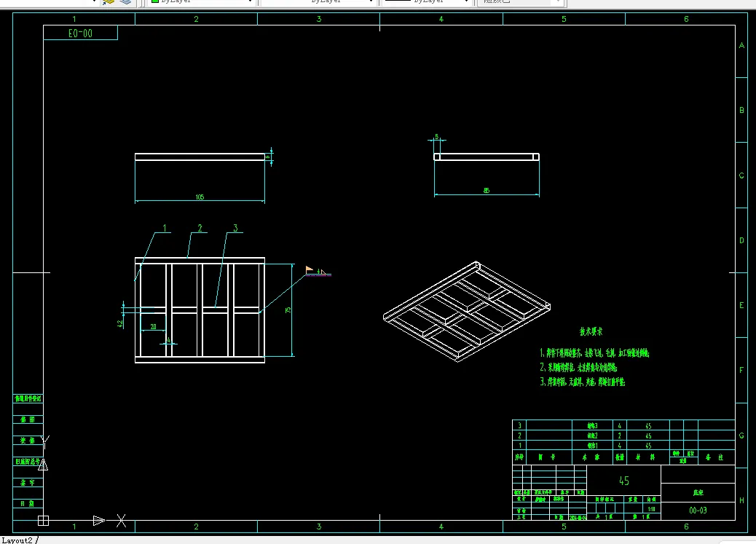
Task: Click the UCS origin square icon
Action: coord(43,521)
